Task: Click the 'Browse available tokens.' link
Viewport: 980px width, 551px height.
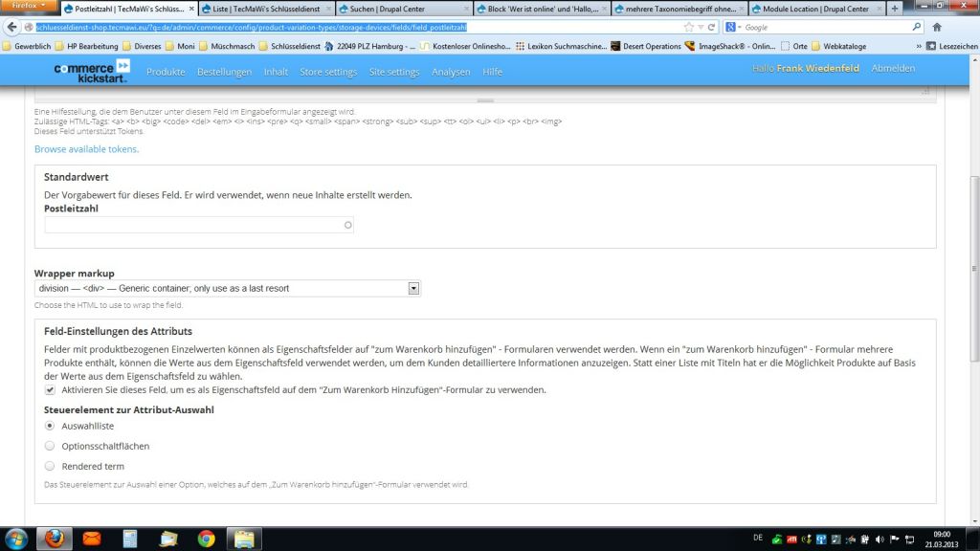Action: [86, 149]
